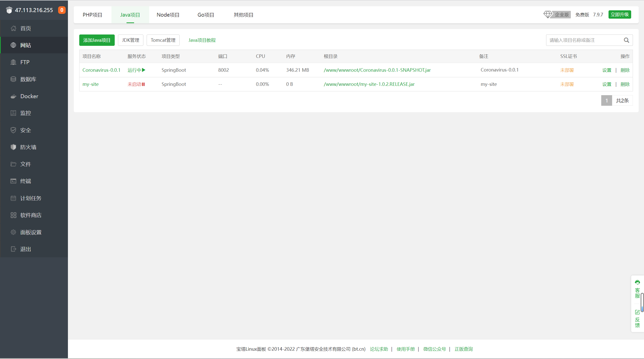Click the search magnifier icon

point(626,40)
